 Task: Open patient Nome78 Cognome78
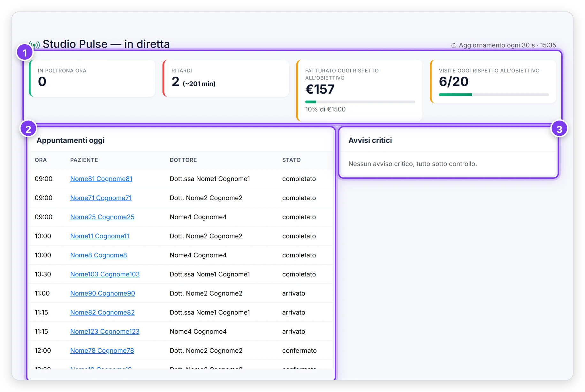click(x=102, y=351)
